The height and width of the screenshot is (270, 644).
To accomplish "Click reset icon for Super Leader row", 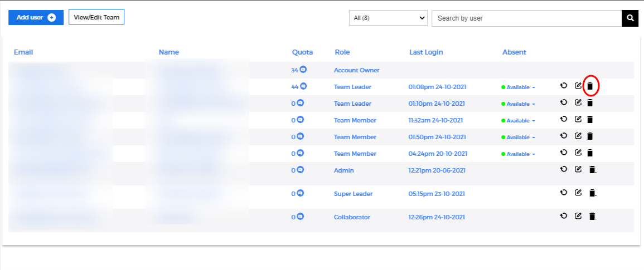I will tap(564, 193).
